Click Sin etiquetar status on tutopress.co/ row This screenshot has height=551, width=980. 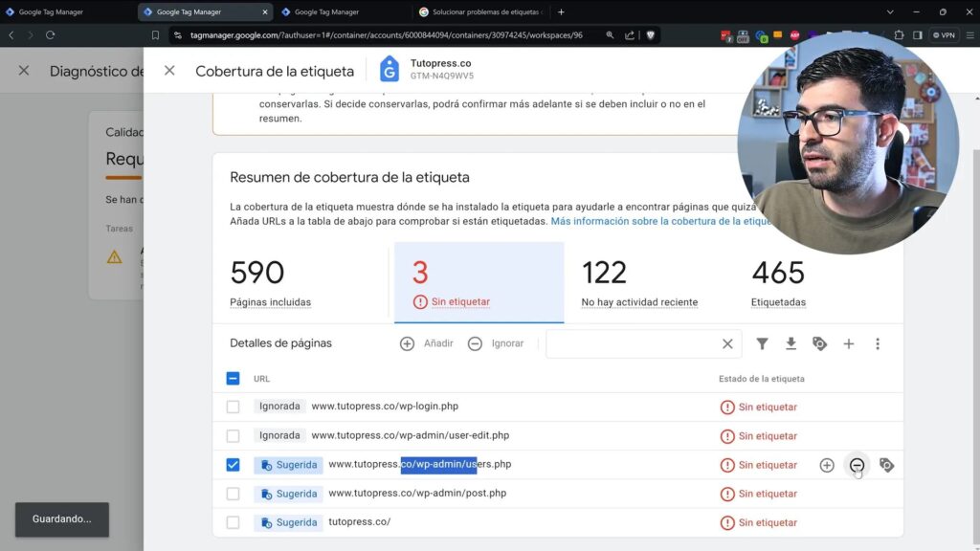(x=759, y=522)
